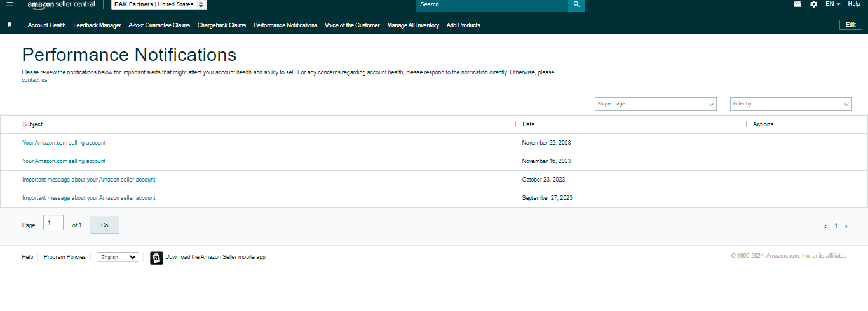Open the hamburger main menu
Screen dimensions: 868x311
[x=10, y=4]
